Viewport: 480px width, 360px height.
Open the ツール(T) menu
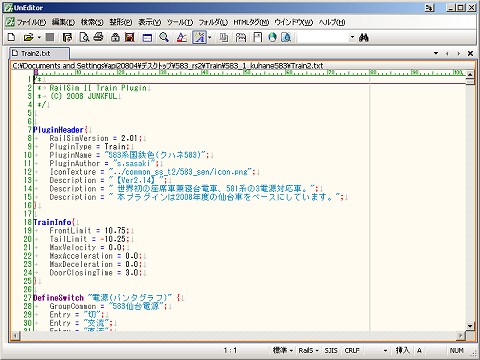(180, 22)
